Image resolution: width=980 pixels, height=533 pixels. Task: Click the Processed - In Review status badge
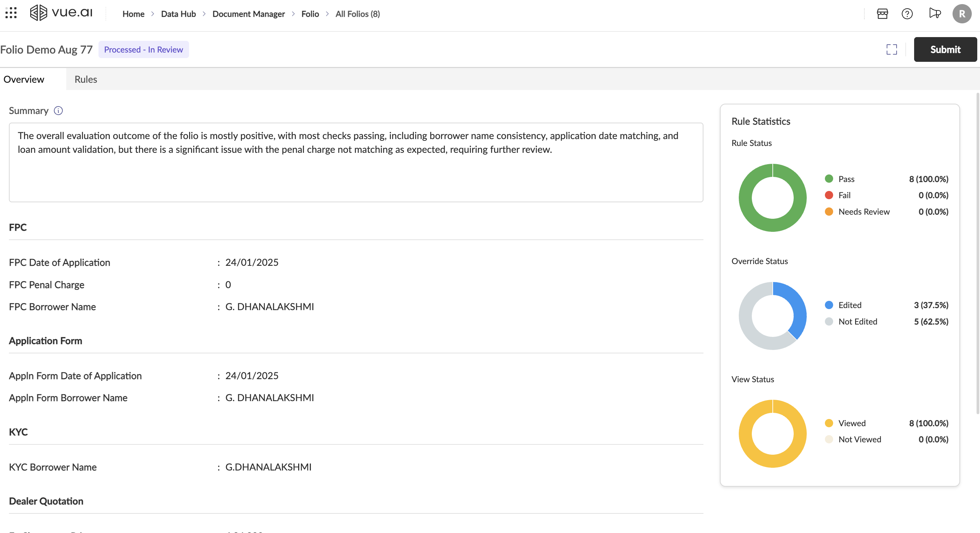point(143,49)
